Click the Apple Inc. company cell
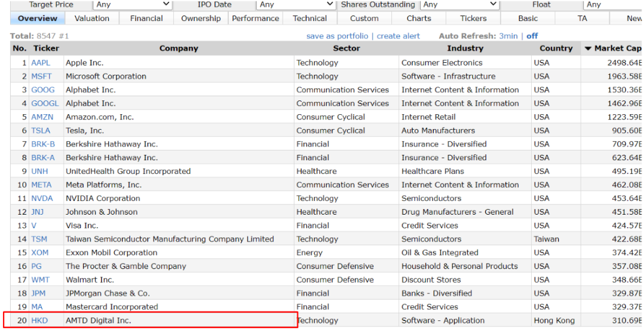 (x=179, y=63)
